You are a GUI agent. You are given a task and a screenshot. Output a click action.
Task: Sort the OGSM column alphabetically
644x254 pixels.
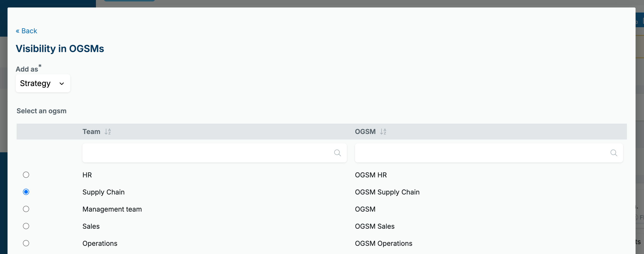tap(383, 132)
